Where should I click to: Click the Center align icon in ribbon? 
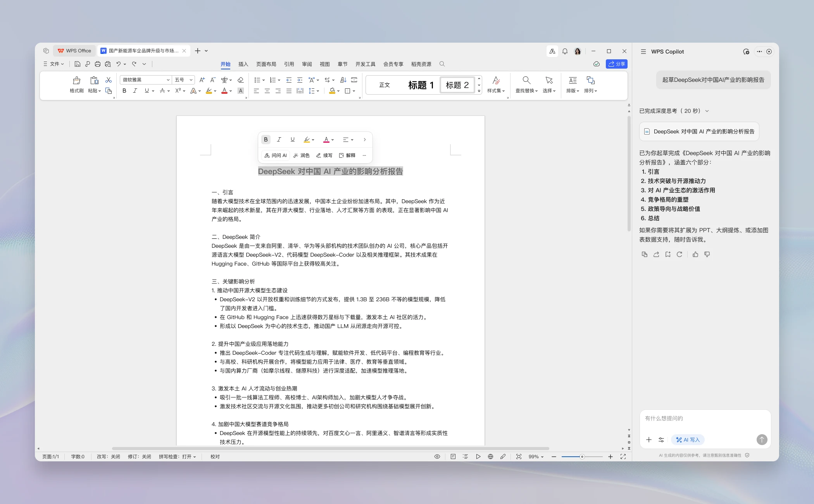pyautogui.click(x=267, y=91)
